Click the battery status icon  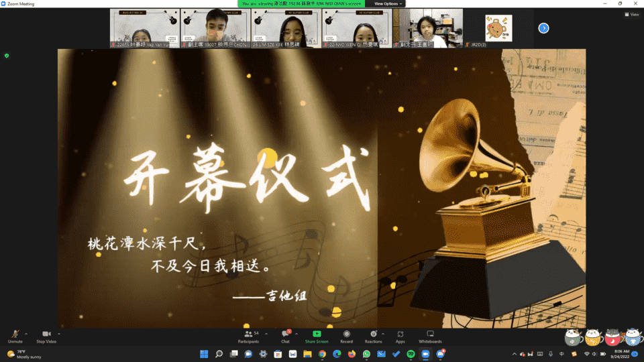[x=603, y=354]
